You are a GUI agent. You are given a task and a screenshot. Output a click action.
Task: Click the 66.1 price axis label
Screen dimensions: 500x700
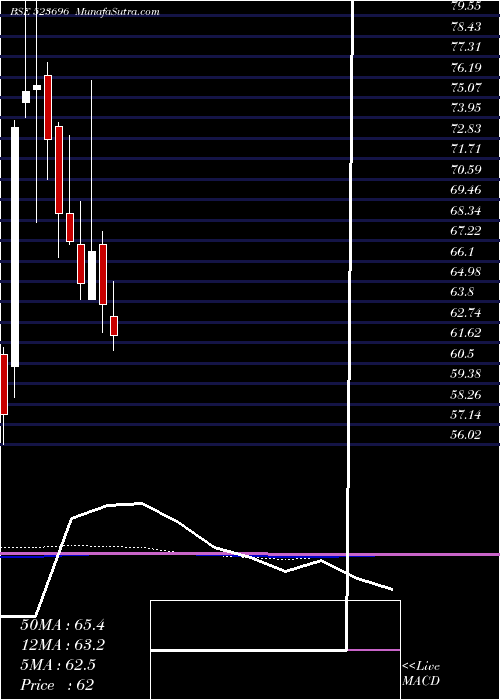[462, 251]
